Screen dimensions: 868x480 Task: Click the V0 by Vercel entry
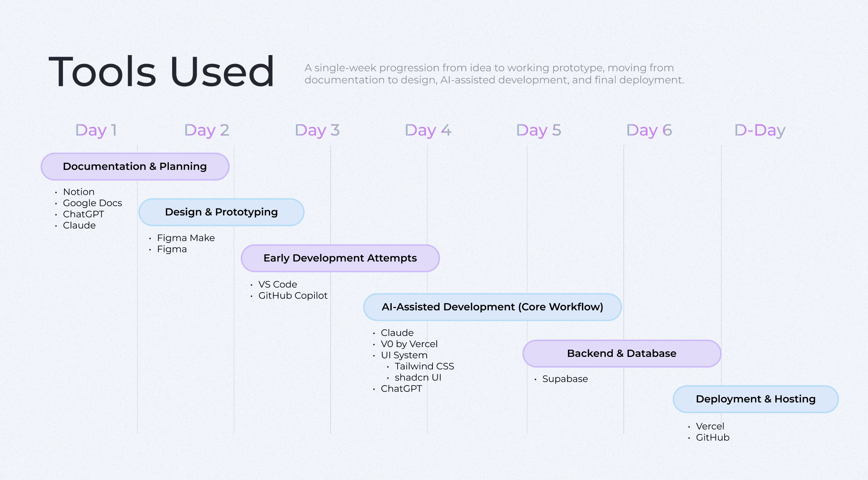(x=409, y=344)
